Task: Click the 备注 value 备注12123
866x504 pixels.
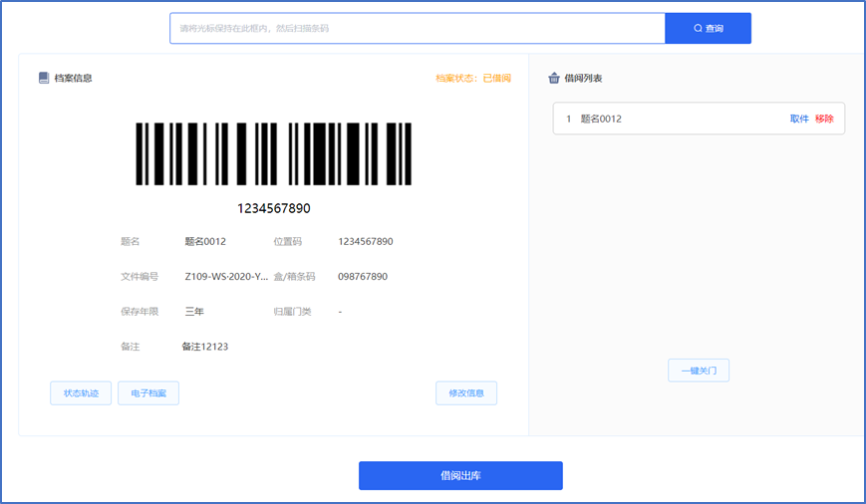Action: click(x=204, y=347)
